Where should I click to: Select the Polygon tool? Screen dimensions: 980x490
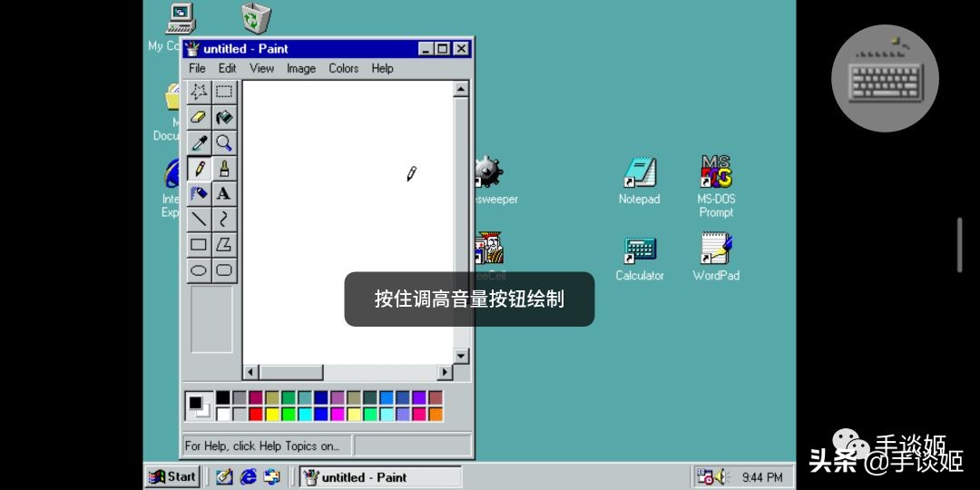click(x=224, y=245)
